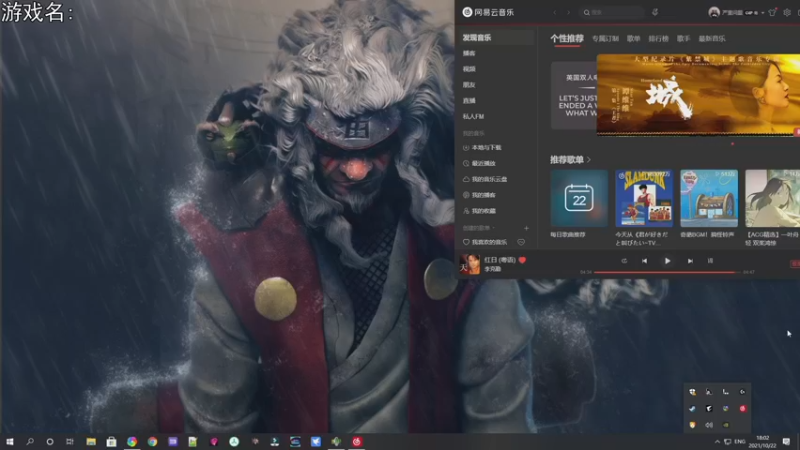Screen dimensions: 800x450
Task: Switch to the 歌单 tab
Action: pyautogui.click(x=634, y=39)
